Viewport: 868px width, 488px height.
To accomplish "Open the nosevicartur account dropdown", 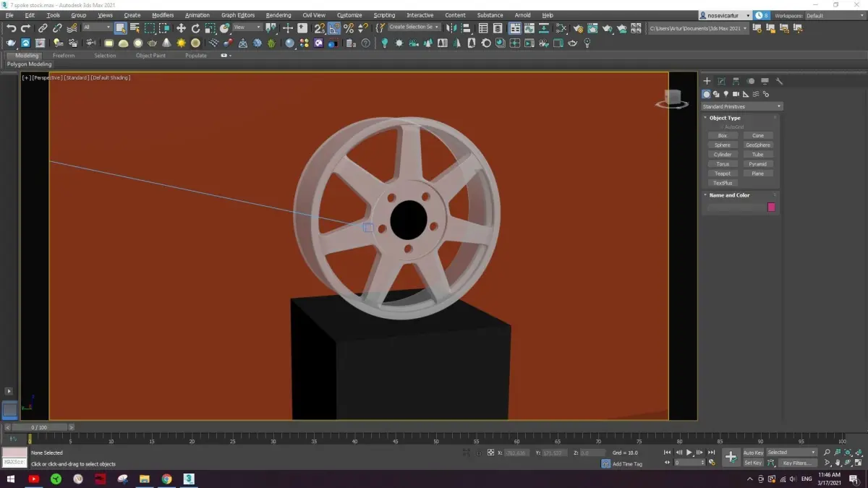I will (725, 15).
